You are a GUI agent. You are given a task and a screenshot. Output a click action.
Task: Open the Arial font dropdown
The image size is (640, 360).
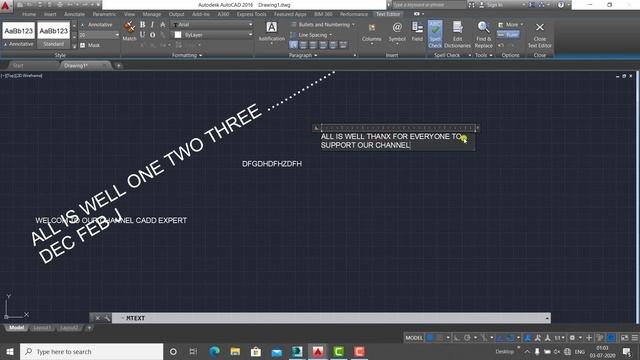[x=212, y=24]
